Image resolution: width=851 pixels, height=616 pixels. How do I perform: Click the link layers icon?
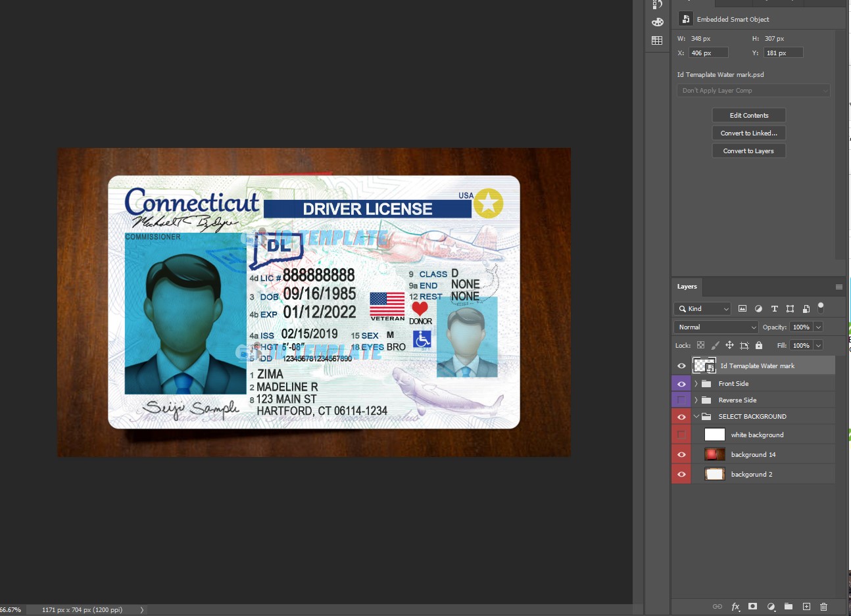pos(717,607)
